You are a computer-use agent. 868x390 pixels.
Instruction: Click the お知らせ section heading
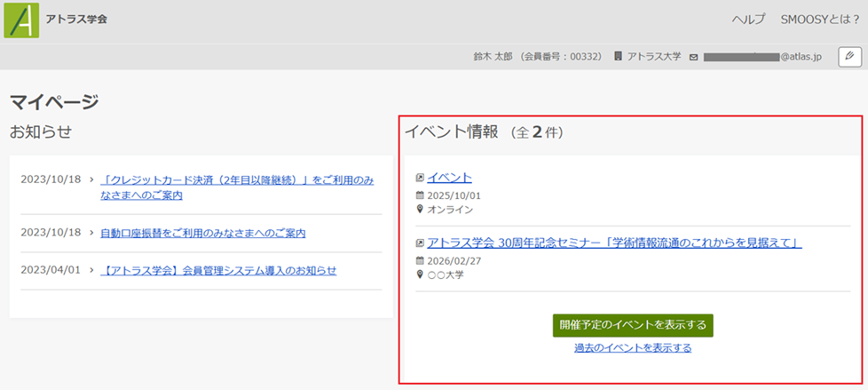pyautogui.click(x=41, y=131)
